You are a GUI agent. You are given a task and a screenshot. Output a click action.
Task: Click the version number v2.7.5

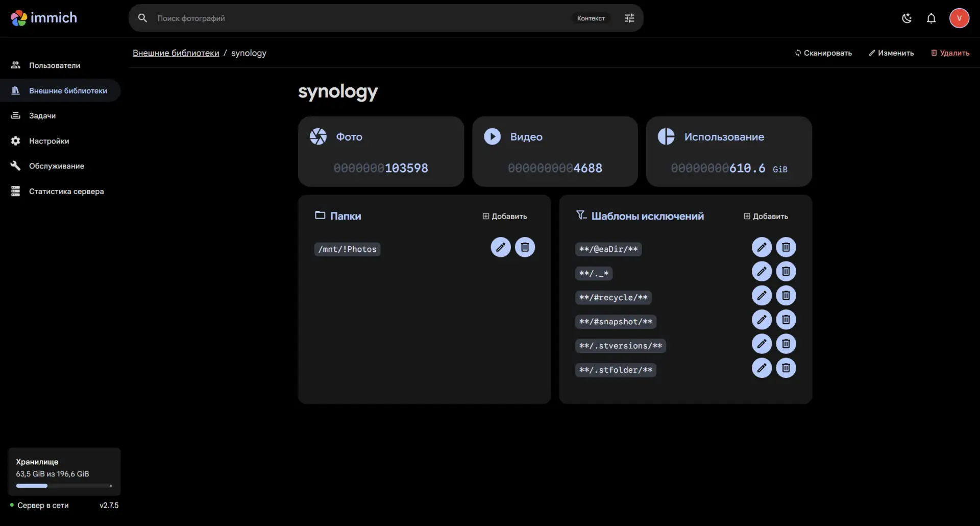point(109,506)
